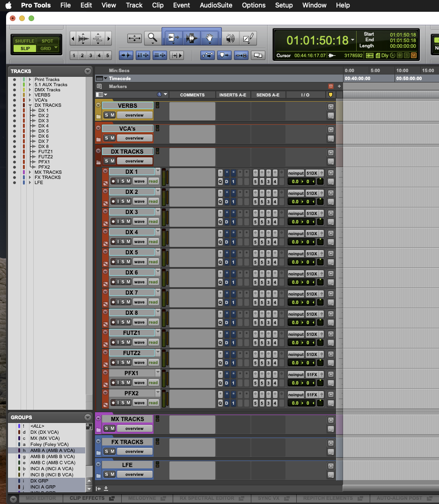The image size is (439, 504).
Task: Record enable DX 1 track
Action: [x=113, y=181]
